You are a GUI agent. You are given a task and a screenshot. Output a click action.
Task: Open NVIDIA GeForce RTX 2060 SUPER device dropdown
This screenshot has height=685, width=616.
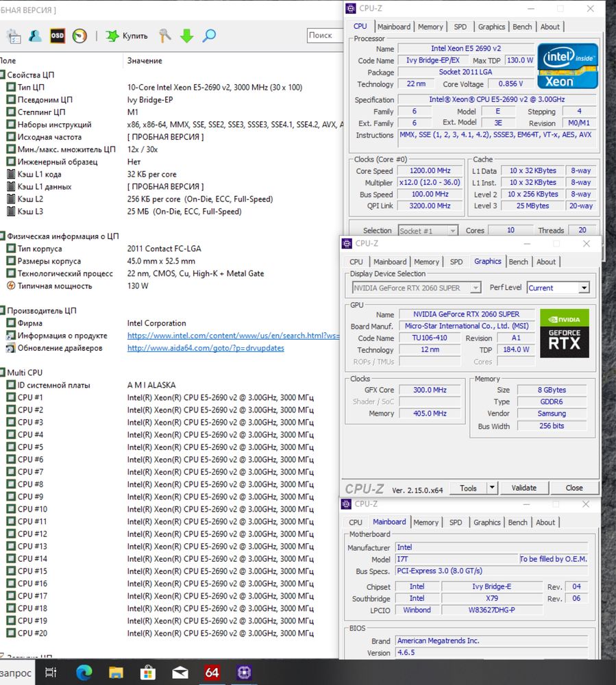coord(417,288)
